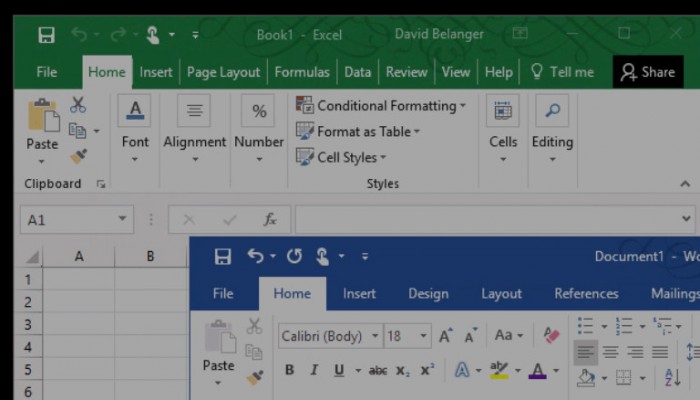Viewport: 700px width, 400px height.
Task: Toggle Strikethrough formatting in Word
Action: click(x=377, y=370)
